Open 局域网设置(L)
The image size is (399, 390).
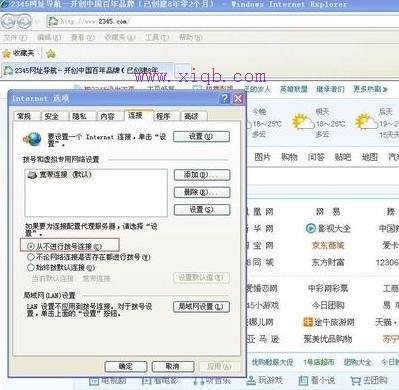[202, 307]
